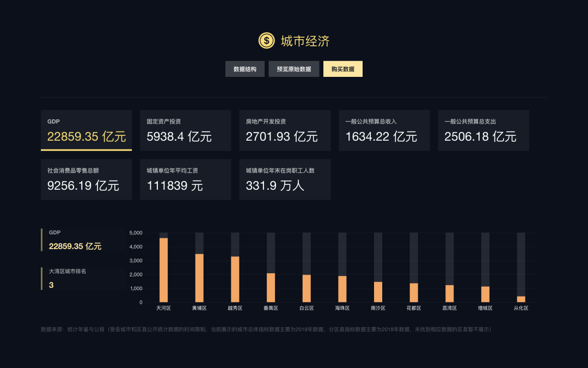The width and height of the screenshot is (588, 368).
Task: Select the 城镇单位年末在岗职工人数 card
Action: pos(285,179)
